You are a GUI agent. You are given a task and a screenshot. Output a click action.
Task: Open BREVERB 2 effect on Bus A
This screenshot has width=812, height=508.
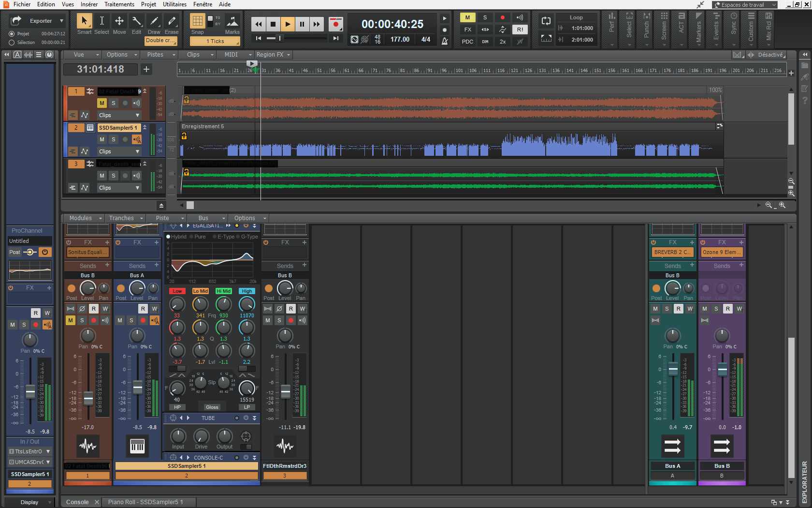click(672, 252)
